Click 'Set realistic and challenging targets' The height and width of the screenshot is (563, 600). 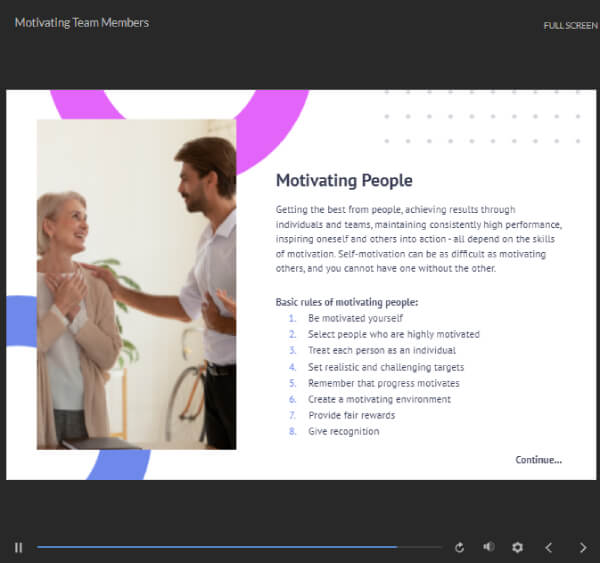[x=385, y=367]
